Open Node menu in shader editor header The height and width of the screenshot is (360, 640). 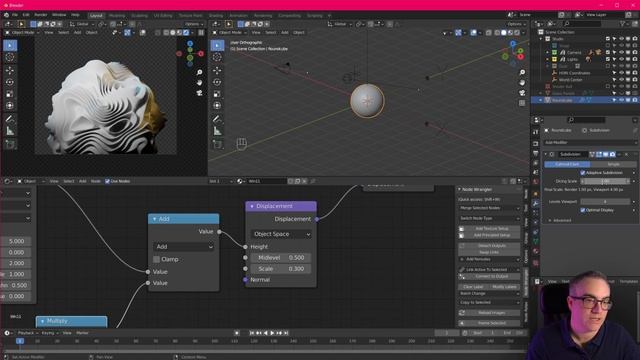[x=96, y=181]
